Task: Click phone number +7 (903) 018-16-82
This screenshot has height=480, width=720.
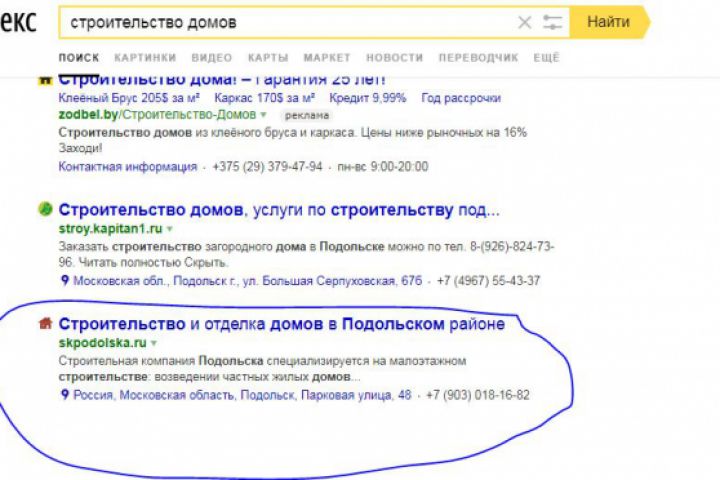Action: tap(478, 395)
